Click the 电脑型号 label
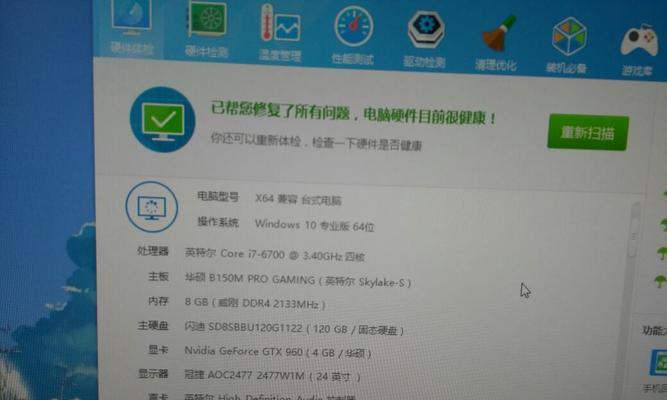 (218, 197)
